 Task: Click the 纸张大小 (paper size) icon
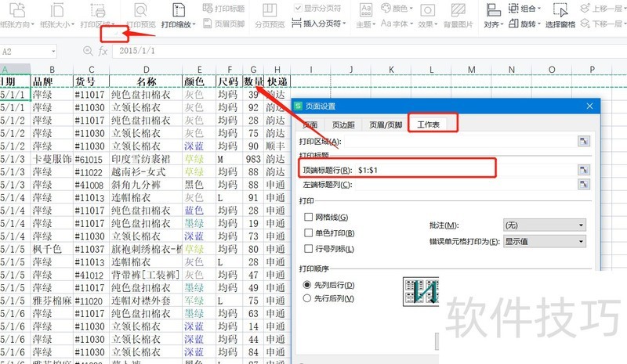58,16
